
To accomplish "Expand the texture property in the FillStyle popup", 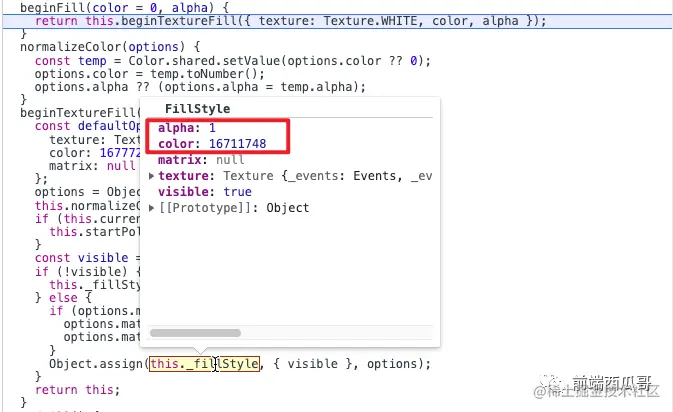I will pos(152,176).
